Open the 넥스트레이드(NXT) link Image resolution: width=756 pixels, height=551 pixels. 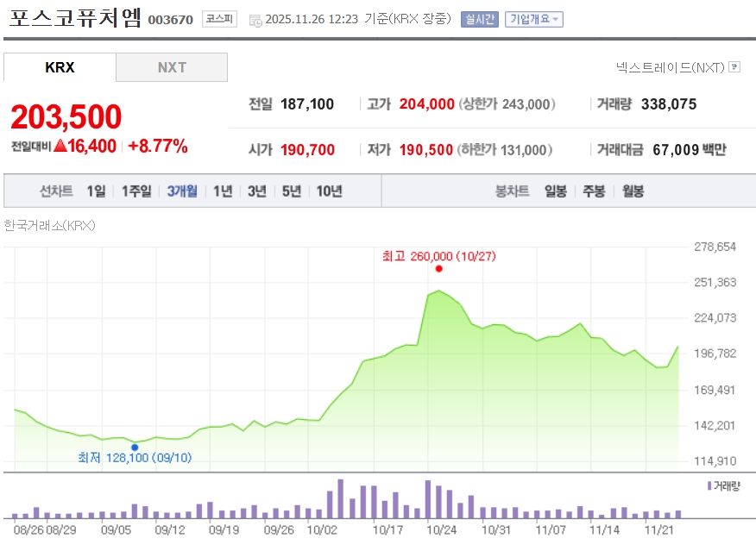tap(670, 66)
